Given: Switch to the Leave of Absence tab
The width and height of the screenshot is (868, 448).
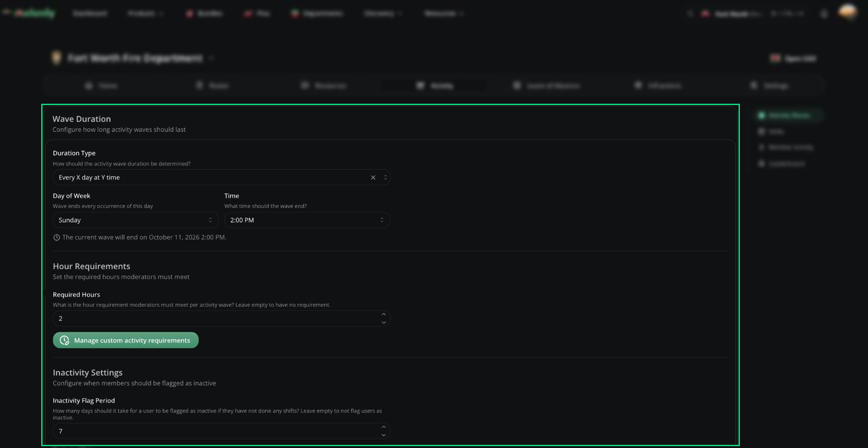Looking at the screenshot, I should (x=547, y=86).
